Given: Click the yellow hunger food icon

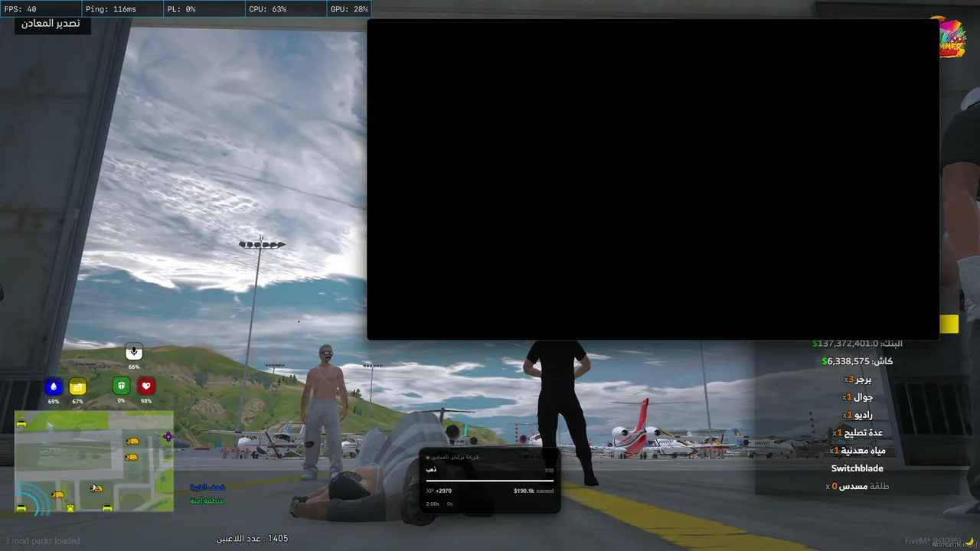Looking at the screenshot, I should (77, 386).
